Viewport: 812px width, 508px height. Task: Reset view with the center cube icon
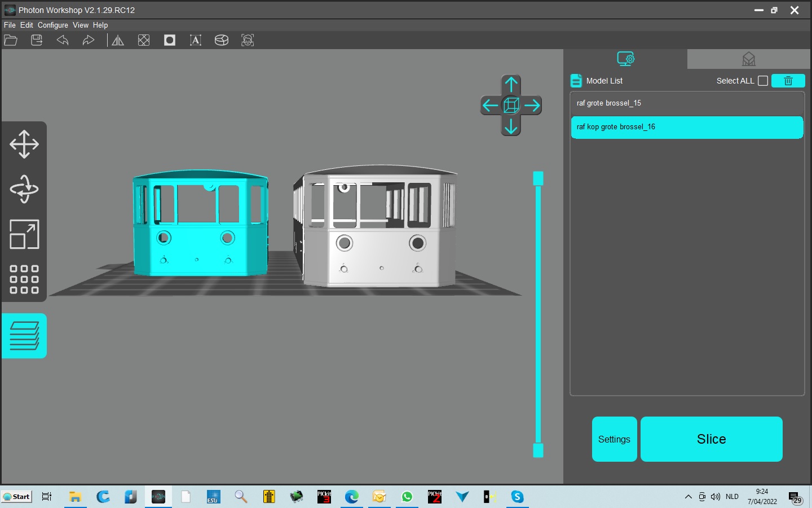tap(511, 106)
